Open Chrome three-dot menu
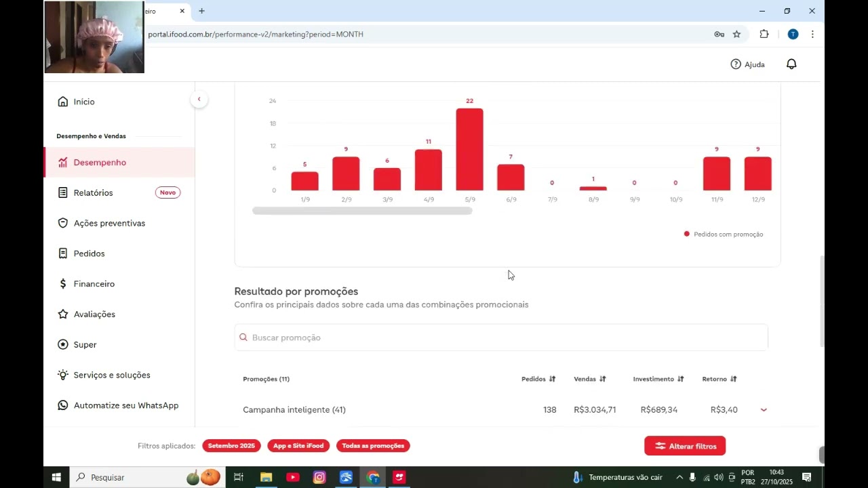The height and width of the screenshot is (488, 868). tap(812, 34)
